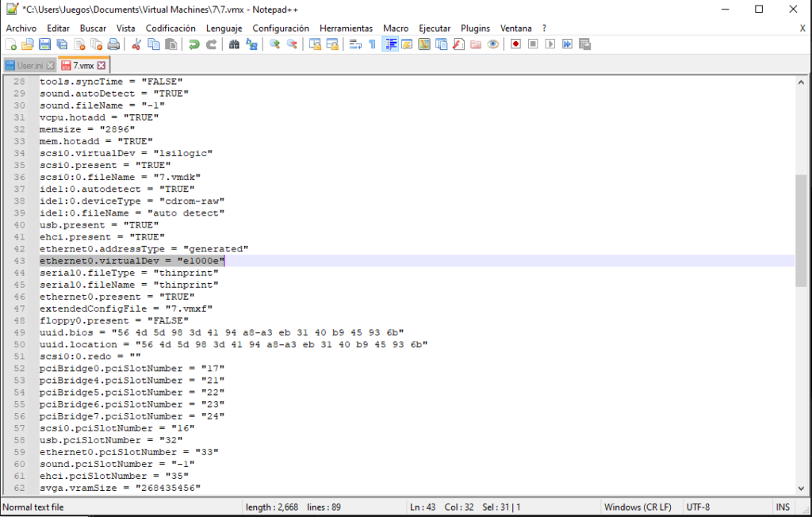
Task: Click the vertical scrollbar thumb
Action: (801, 231)
